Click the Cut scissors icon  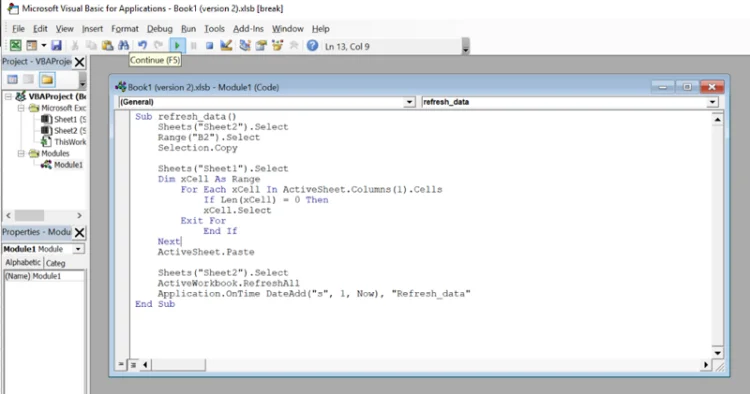pos(75,45)
